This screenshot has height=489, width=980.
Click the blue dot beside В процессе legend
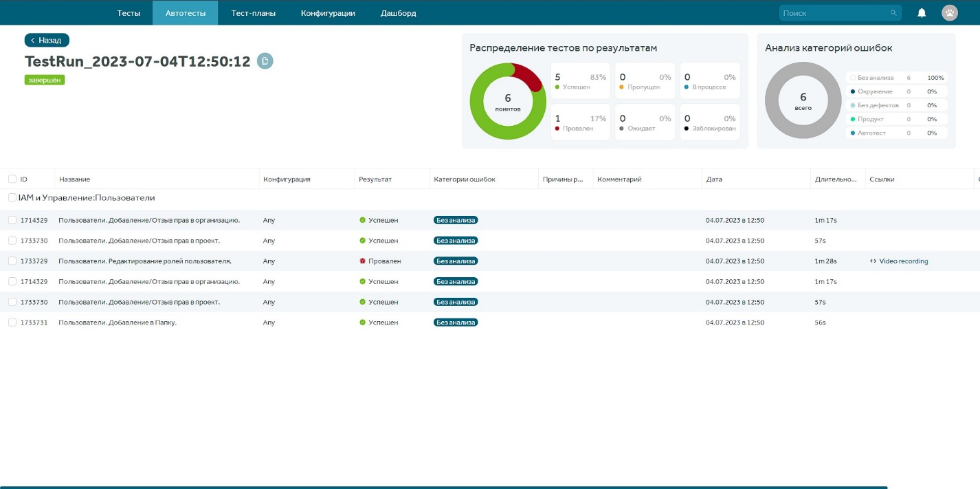687,87
